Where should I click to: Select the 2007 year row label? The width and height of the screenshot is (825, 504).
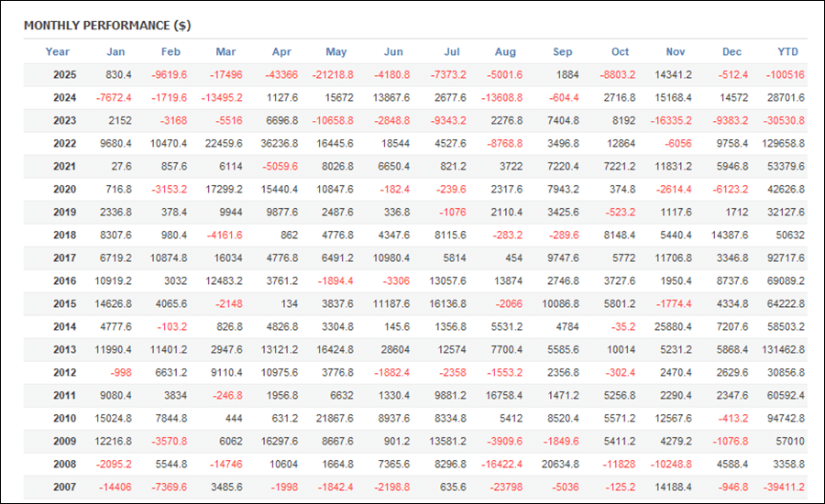63,488
